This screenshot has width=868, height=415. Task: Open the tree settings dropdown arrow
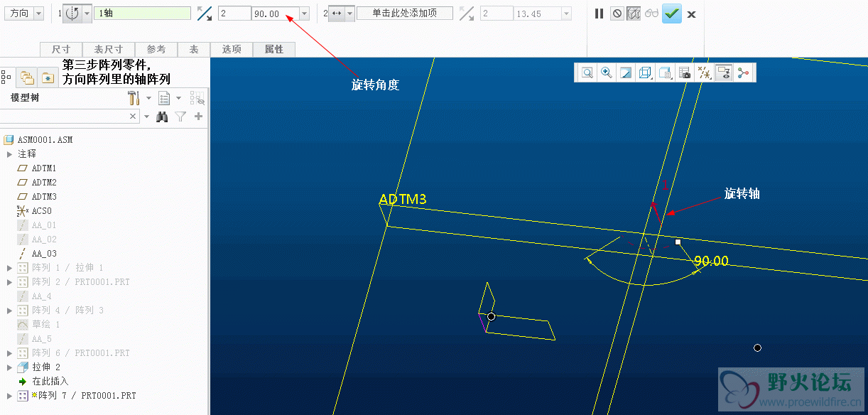[148, 98]
